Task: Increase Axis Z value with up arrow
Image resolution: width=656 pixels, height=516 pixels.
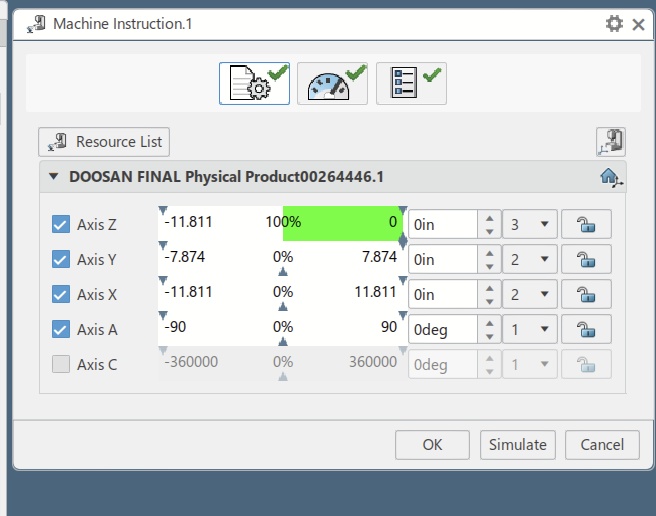Action: 489,218
